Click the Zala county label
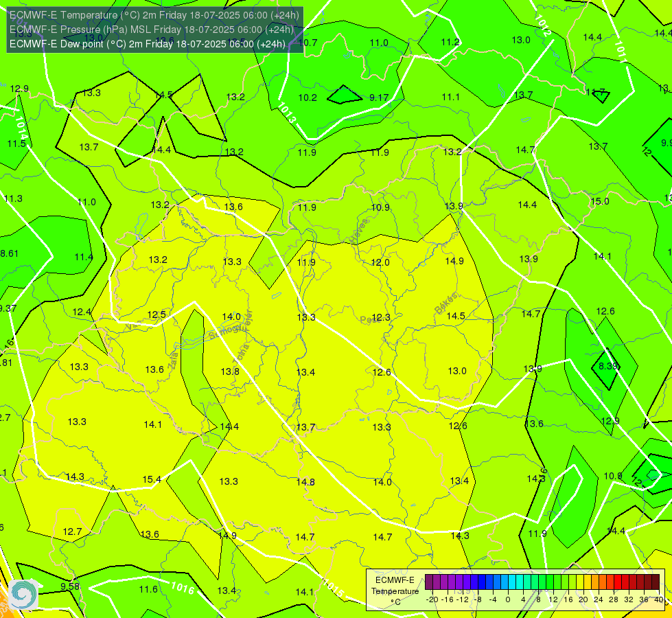Image resolution: width=672 pixels, height=618 pixels. (x=173, y=359)
